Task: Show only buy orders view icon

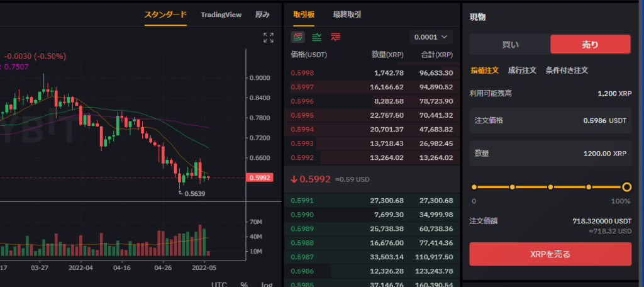Action: pyautogui.click(x=317, y=37)
